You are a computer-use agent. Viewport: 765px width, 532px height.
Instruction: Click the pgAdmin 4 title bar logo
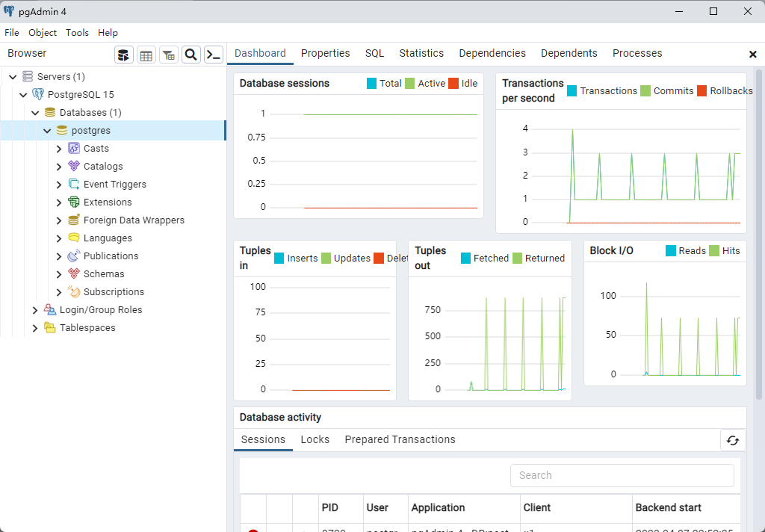pos(9,11)
